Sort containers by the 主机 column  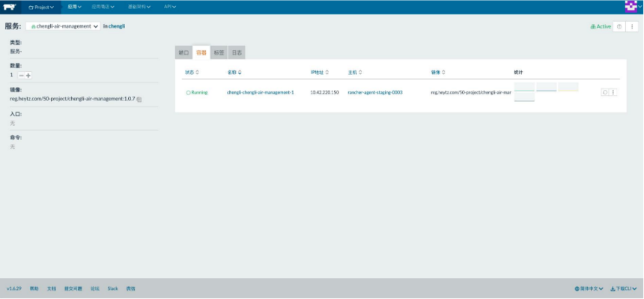point(355,73)
